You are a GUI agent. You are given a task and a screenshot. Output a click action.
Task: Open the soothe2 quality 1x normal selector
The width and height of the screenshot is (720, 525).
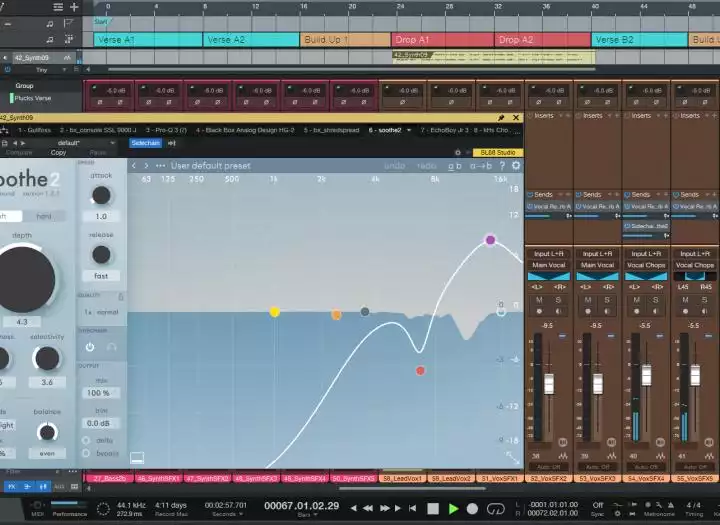[101, 312]
